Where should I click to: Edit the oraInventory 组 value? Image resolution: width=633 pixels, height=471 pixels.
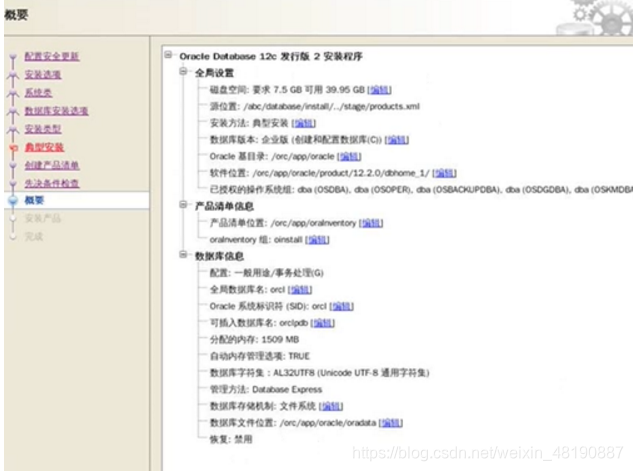pyautogui.click(x=317, y=240)
